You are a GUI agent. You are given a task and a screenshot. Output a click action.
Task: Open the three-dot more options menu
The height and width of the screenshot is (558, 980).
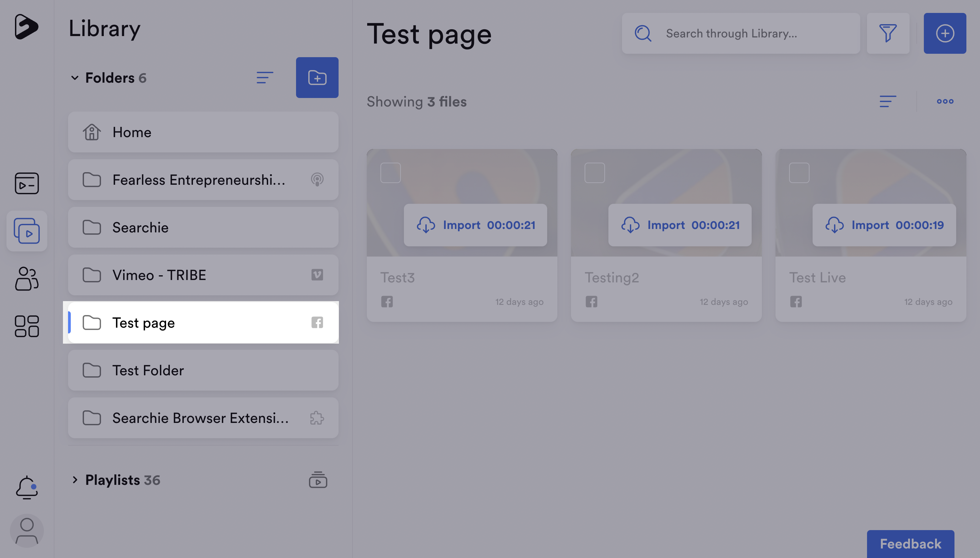(945, 101)
